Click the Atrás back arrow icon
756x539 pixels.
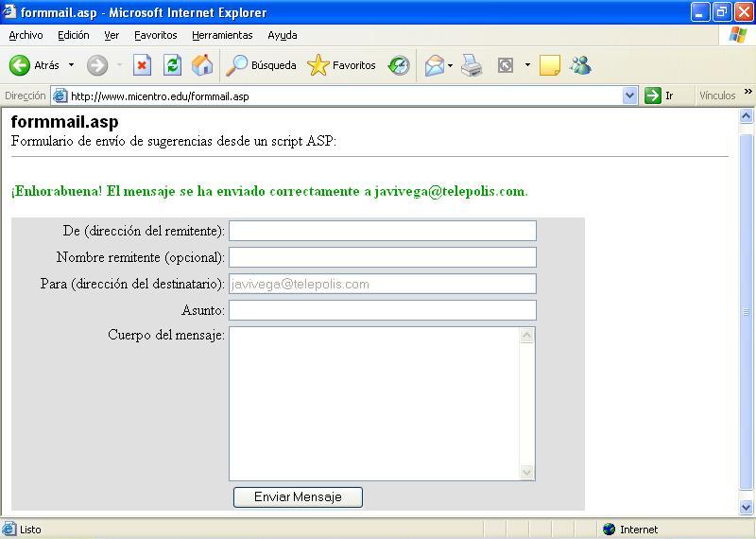coord(20,65)
